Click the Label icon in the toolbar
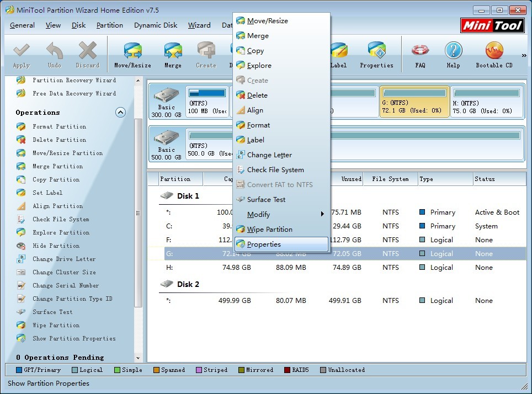 pos(339,54)
